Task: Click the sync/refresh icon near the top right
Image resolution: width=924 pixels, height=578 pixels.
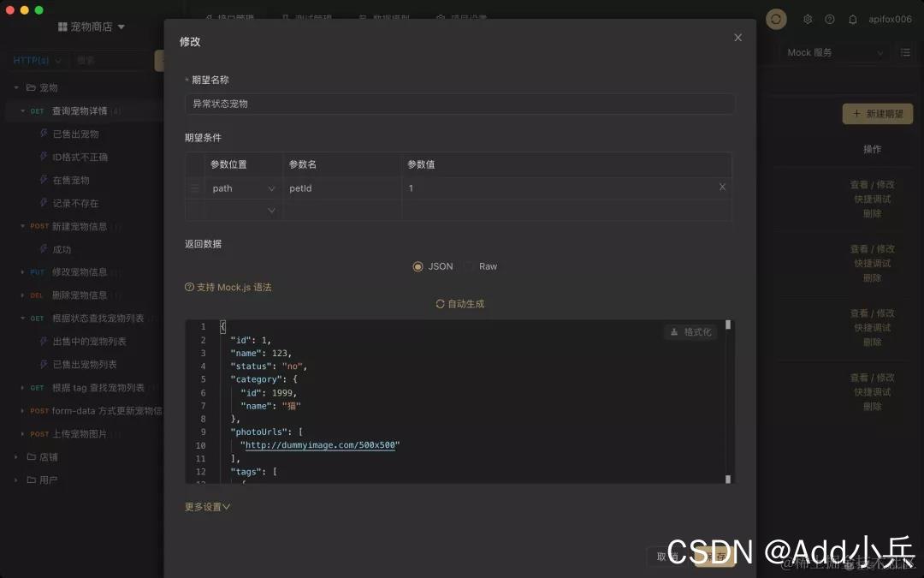Action: click(x=776, y=19)
